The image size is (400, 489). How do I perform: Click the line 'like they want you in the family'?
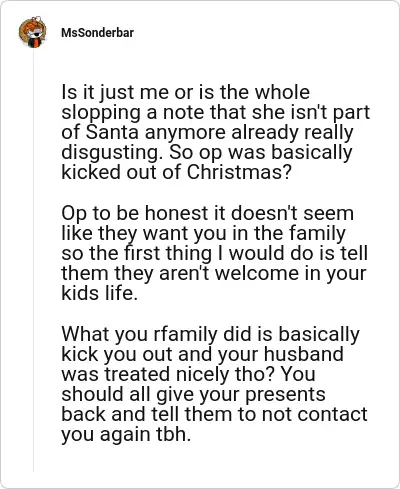(x=203, y=233)
